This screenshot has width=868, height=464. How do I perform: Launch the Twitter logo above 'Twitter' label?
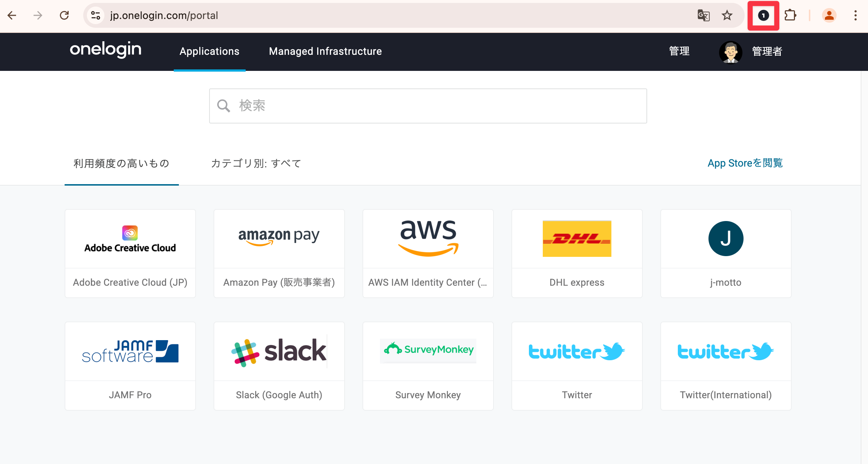(577, 351)
